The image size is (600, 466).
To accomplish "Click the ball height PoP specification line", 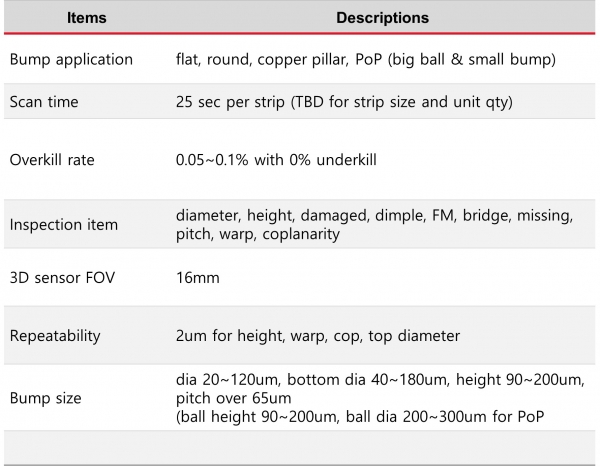I will (360, 416).
